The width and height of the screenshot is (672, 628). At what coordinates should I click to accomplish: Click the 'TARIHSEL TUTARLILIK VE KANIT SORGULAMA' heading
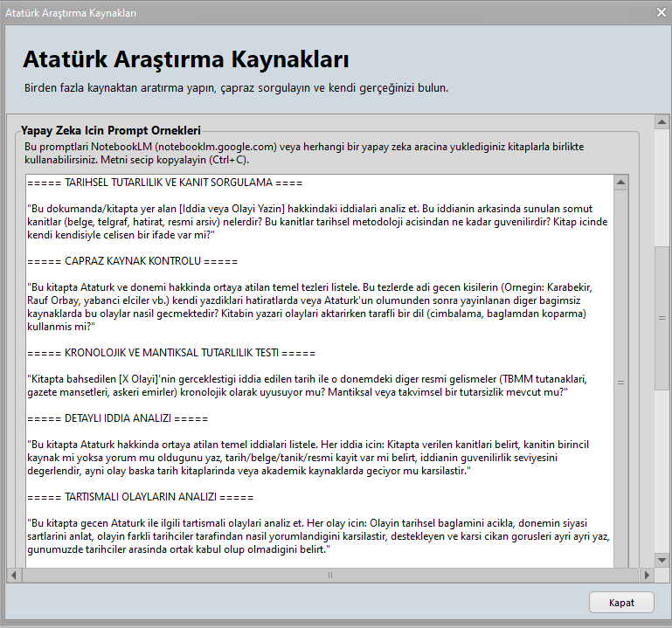tap(164, 183)
